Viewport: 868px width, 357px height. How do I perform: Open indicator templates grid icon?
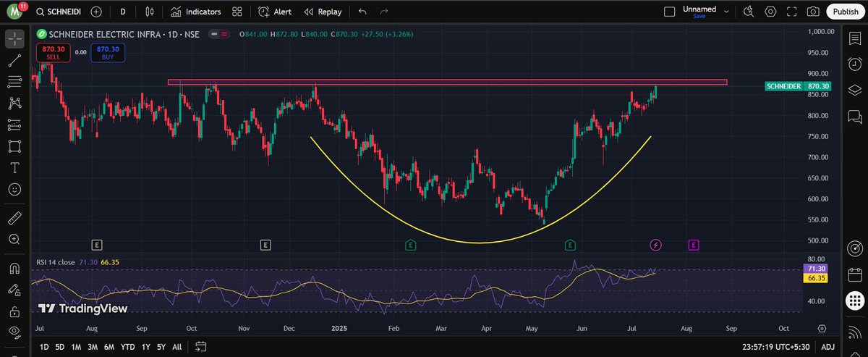pyautogui.click(x=237, y=12)
